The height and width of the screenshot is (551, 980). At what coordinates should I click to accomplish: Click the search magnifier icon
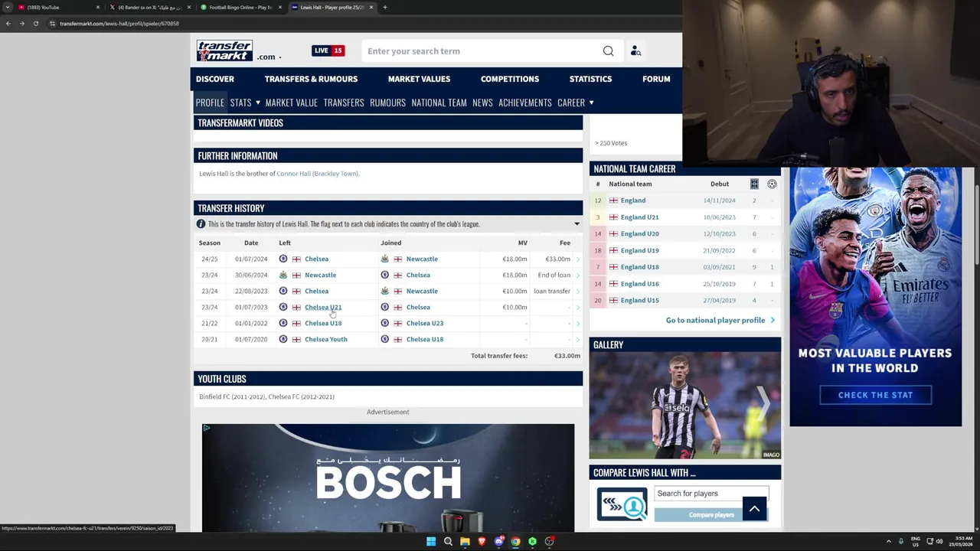click(608, 51)
